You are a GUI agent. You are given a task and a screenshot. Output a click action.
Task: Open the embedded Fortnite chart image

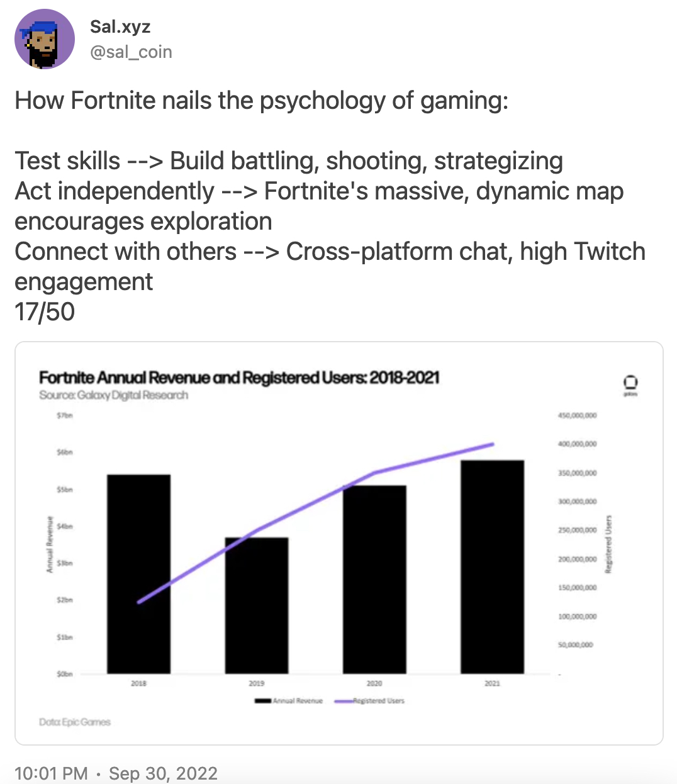click(339, 544)
